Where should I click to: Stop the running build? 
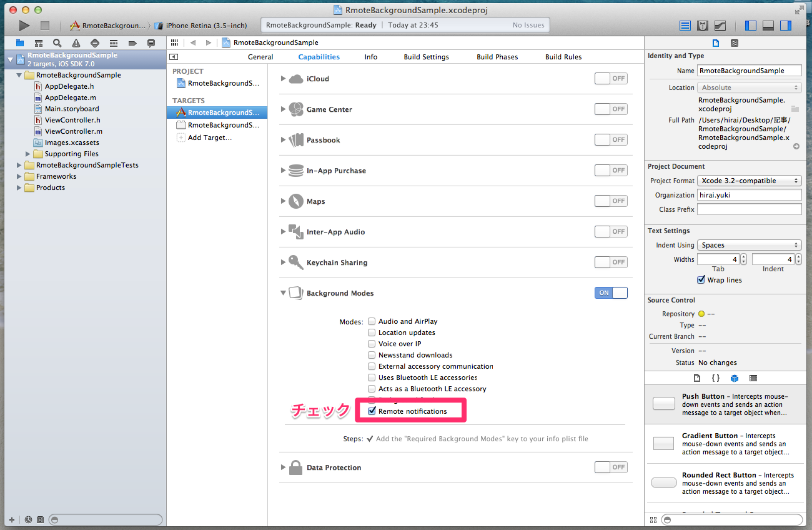tap(44, 25)
